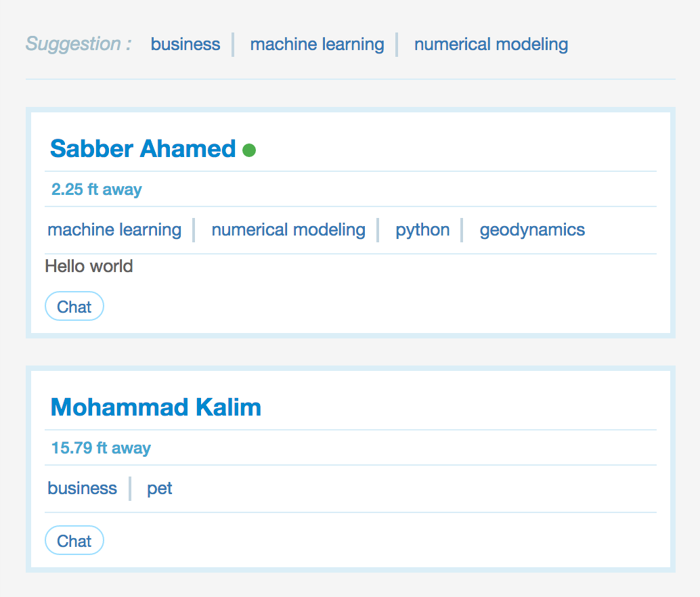Click Sabber's machine learning tag

(114, 230)
